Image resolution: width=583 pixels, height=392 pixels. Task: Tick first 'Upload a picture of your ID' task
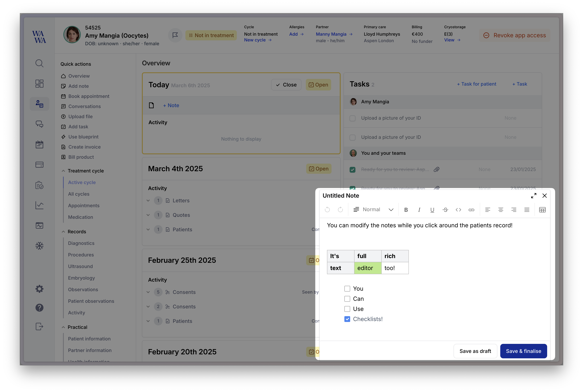point(352,118)
